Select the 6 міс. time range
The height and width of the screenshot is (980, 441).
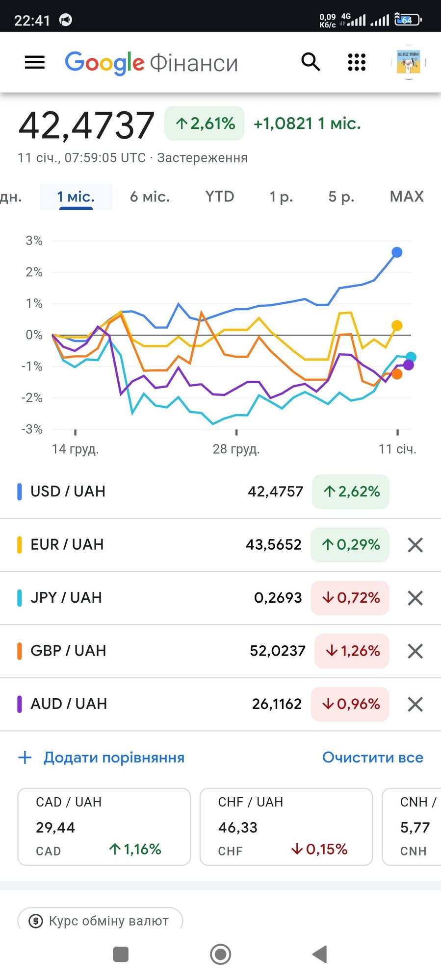pos(150,197)
